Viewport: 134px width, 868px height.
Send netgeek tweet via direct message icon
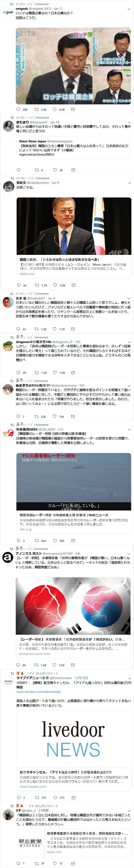pos(73,109)
